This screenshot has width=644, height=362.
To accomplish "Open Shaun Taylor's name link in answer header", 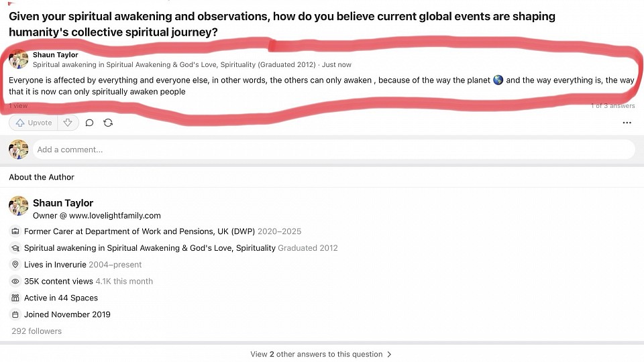I will click(x=55, y=55).
